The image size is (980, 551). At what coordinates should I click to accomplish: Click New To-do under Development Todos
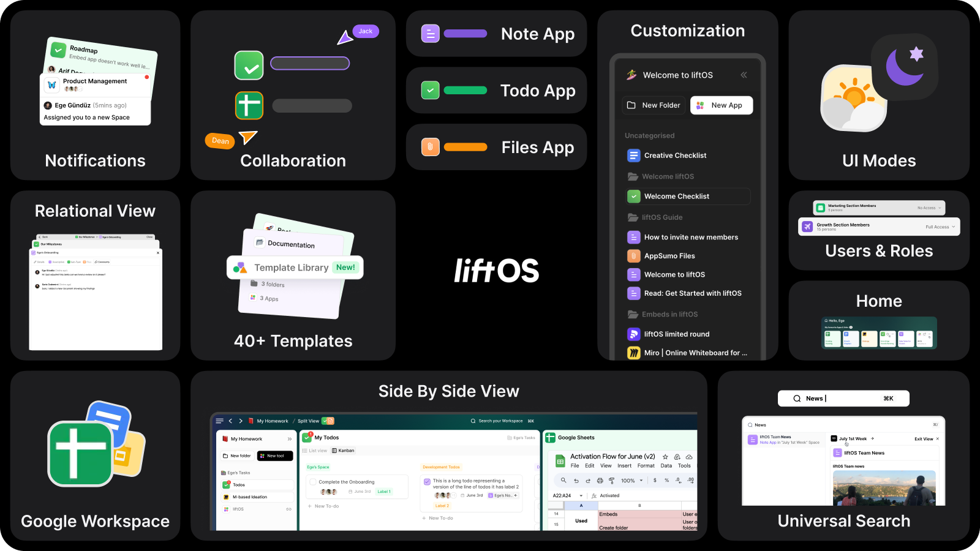pos(437,518)
